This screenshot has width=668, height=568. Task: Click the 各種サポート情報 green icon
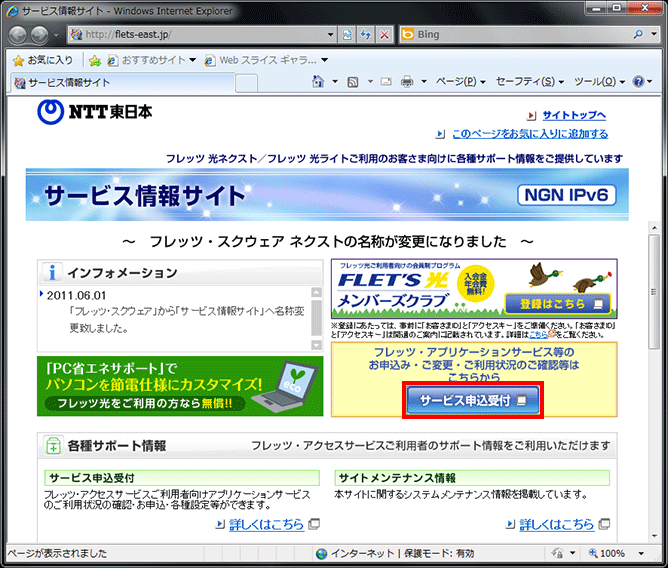click(54, 446)
